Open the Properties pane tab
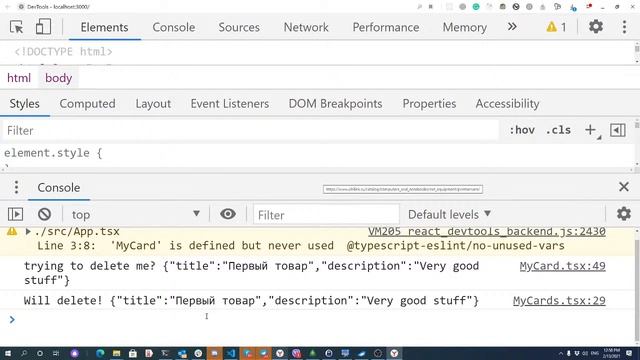Image resolution: width=640 pixels, height=360 pixels. 429,104
